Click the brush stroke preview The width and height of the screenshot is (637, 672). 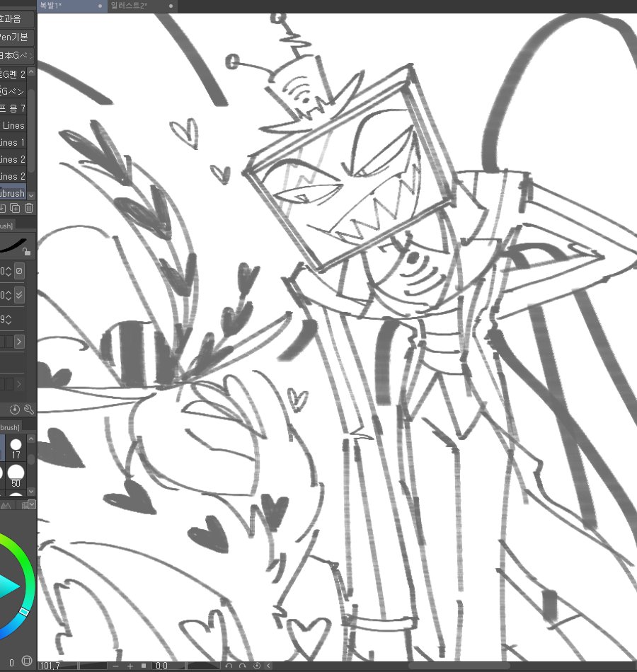(13, 245)
